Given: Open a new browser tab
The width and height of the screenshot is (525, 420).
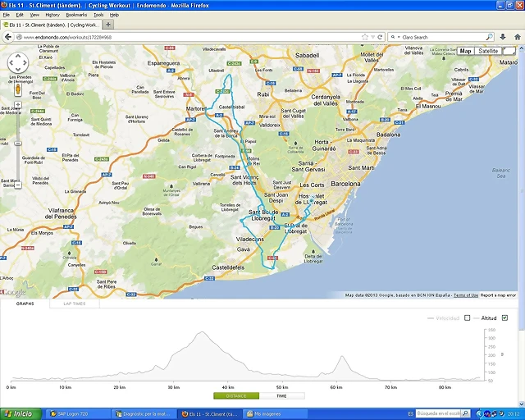Looking at the screenshot, I should click(x=107, y=25).
